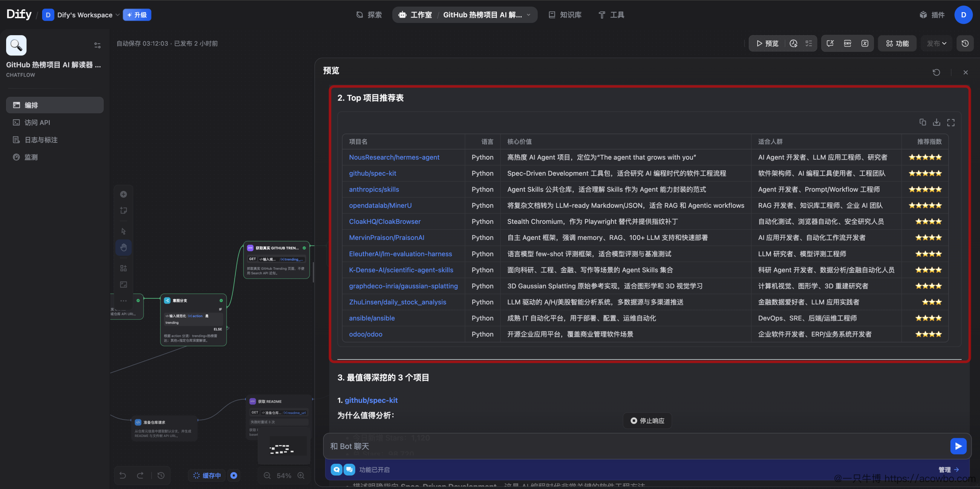
Task: Open the 工作室 studio tab
Action: [415, 15]
